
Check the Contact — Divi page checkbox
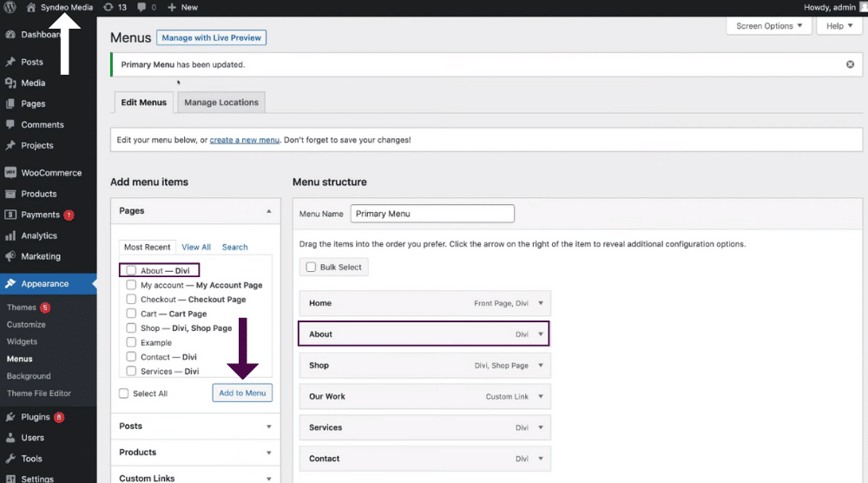(131, 357)
